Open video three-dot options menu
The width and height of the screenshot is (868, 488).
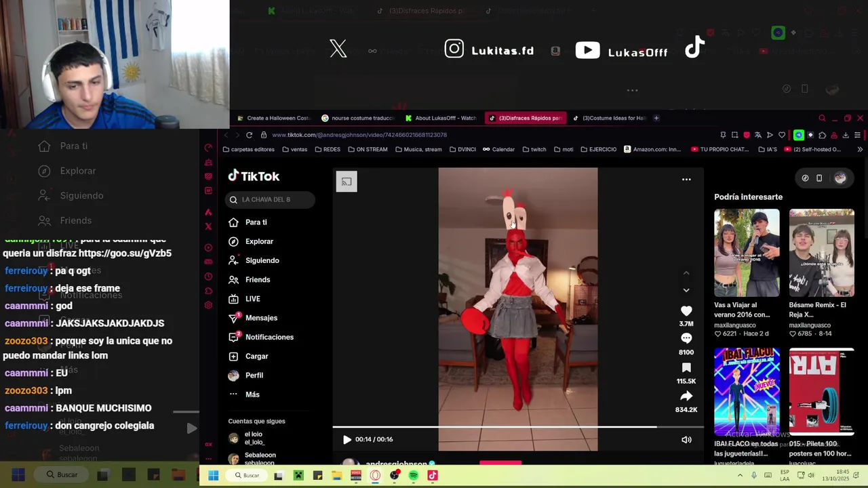[686, 180]
